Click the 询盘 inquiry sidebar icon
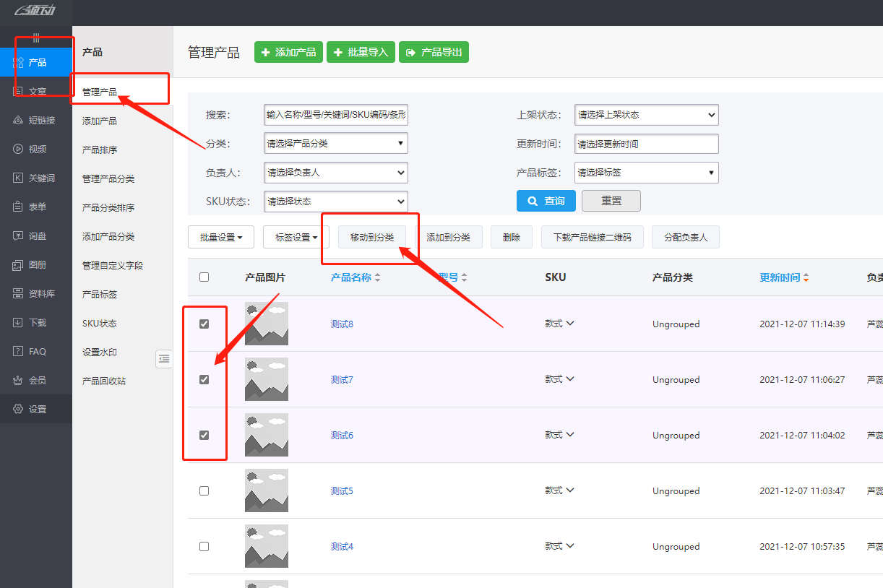This screenshot has width=883, height=588. (x=18, y=235)
